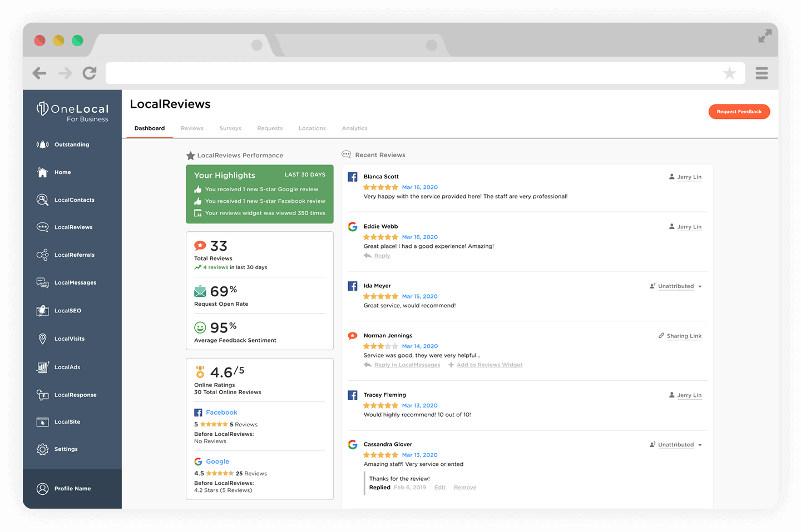This screenshot has height=532, width=801.
Task: Open Settings gear icon in sidebar
Action: (42, 449)
